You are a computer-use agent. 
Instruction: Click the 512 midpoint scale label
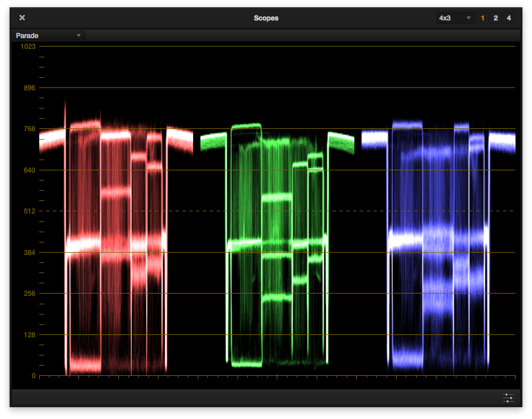30,211
